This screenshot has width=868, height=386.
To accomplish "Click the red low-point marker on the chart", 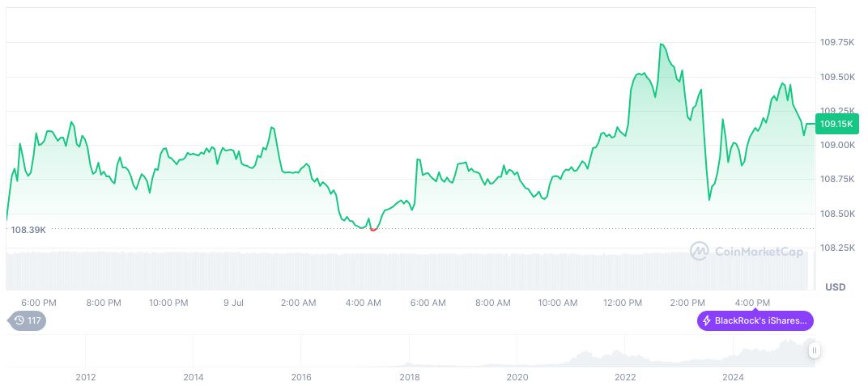I will [x=372, y=229].
